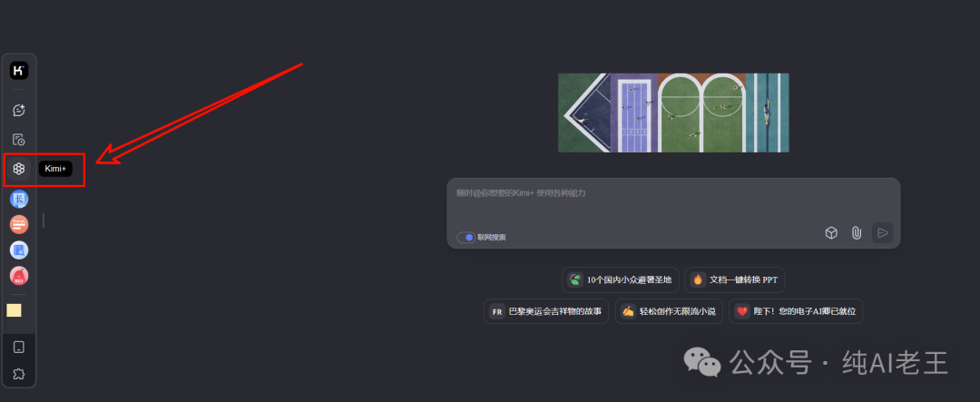980x402 pixels.
Task: Open the Kimi+ apps icon
Action: pyautogui.click(x=19, y=169)
